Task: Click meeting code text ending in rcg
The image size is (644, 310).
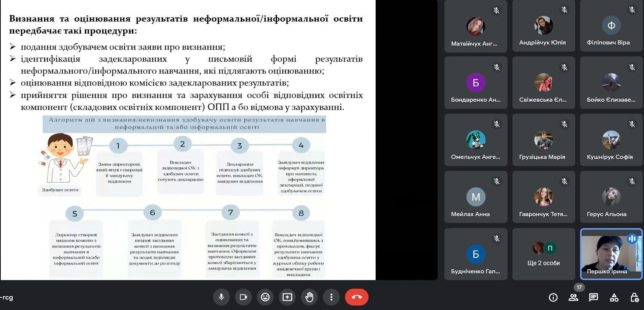Action: 7,298
